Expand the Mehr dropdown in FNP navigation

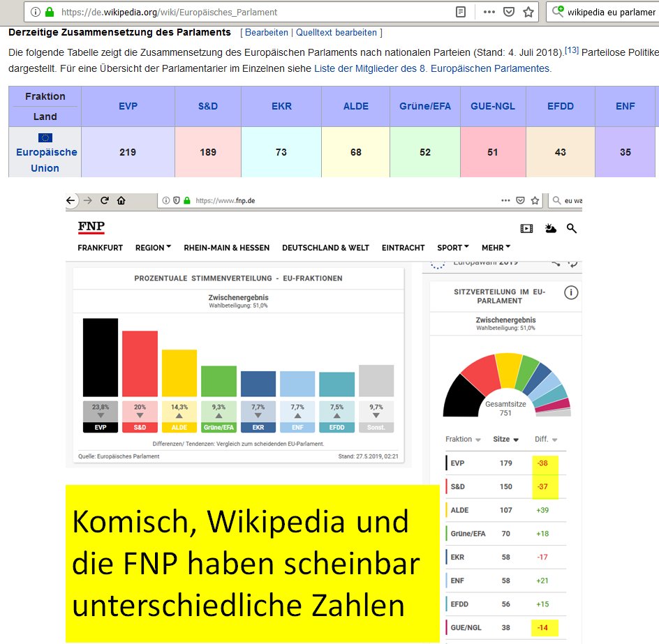coord(496,248)
